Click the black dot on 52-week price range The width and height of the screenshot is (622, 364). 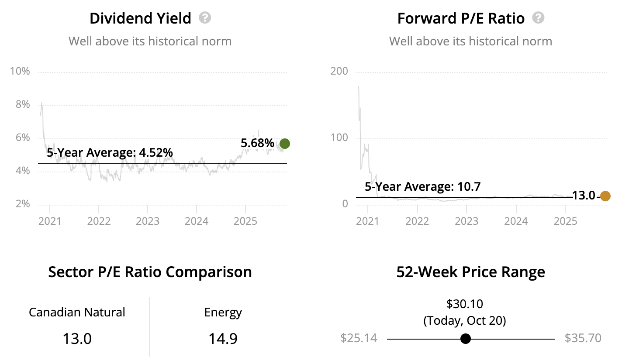tap(466, 339)
